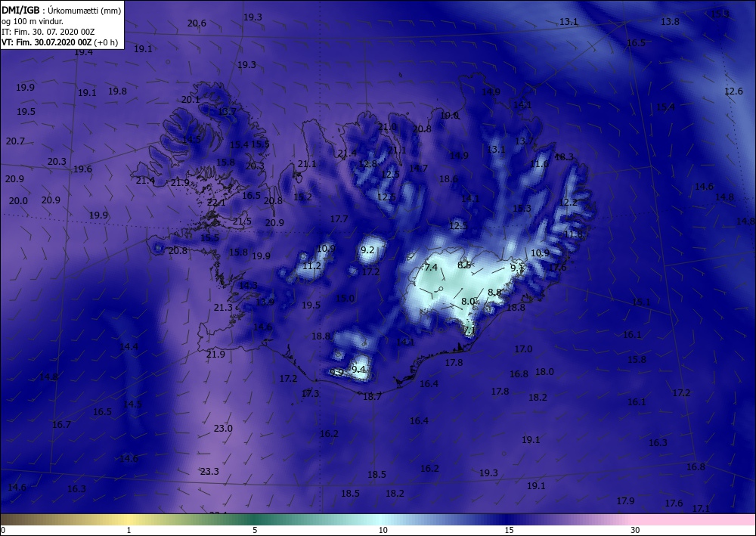Click the map value 15.0
The width and height of the screenshot is (756, 536).
345,299
